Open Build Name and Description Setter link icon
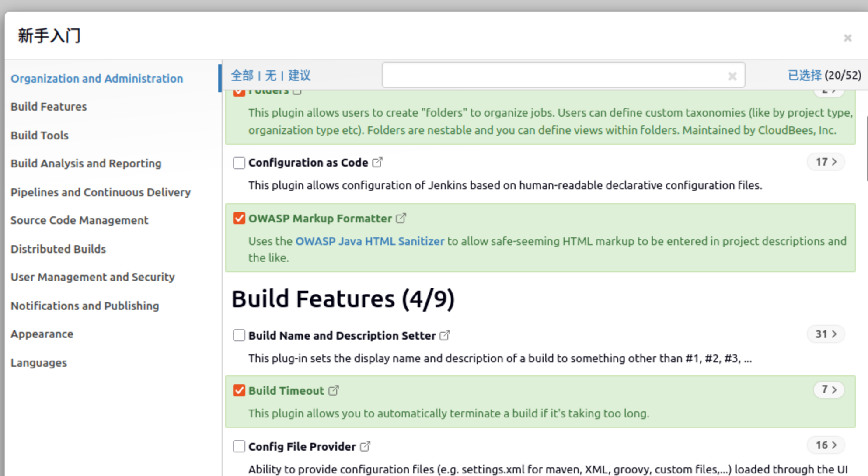The image size is (868, 476). click(445, 335)
